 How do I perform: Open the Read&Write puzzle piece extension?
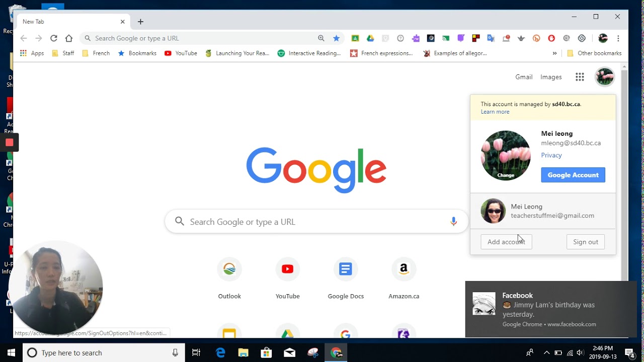[416, 38]
